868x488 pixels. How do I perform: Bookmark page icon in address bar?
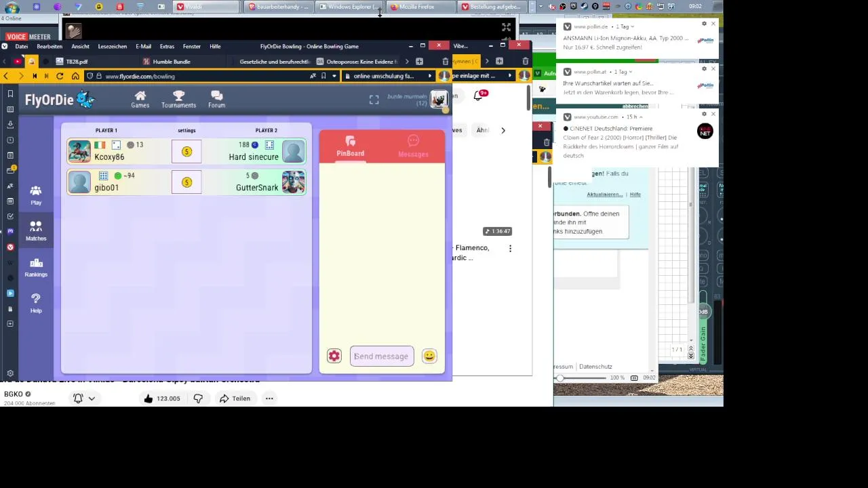(x=323, y=76)
